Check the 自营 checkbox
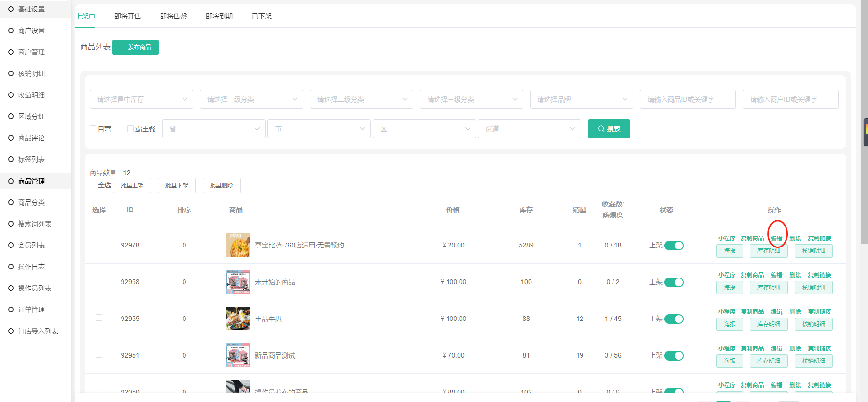 (x=93, y=129)
